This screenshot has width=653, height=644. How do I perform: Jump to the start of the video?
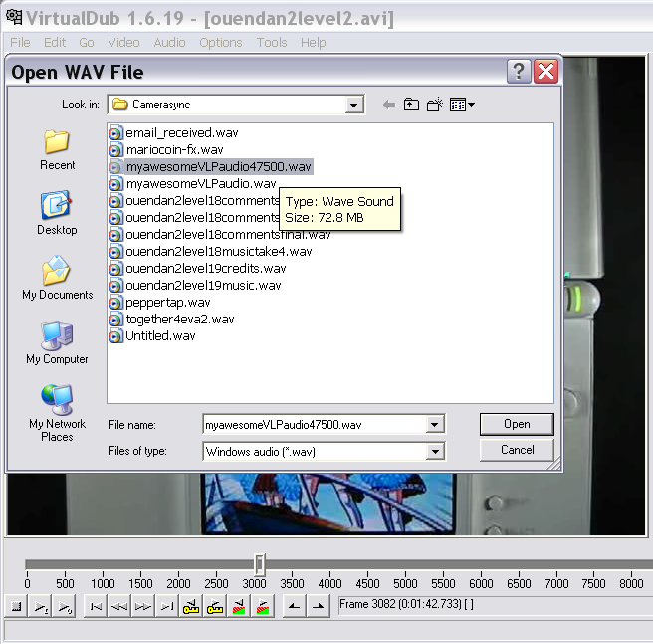pos(96,606)
